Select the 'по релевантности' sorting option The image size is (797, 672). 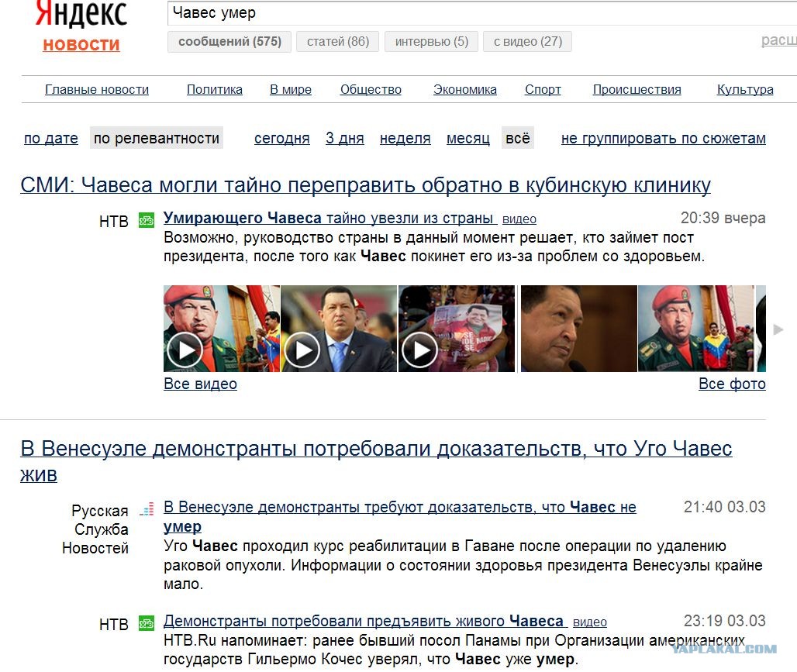point(157,138)
